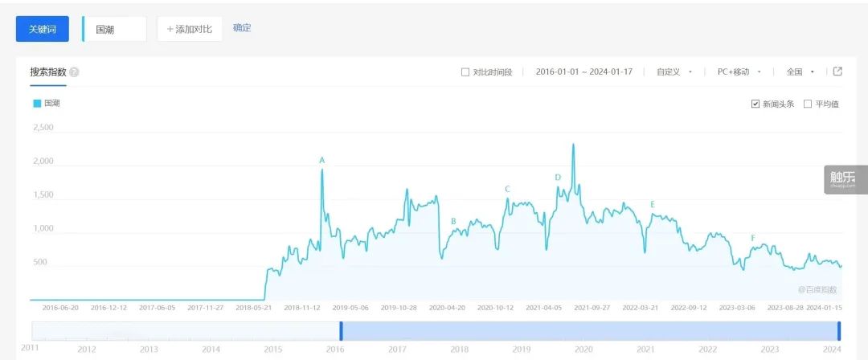Select news marker C on the trend line
868x360 pixels.
507,190
